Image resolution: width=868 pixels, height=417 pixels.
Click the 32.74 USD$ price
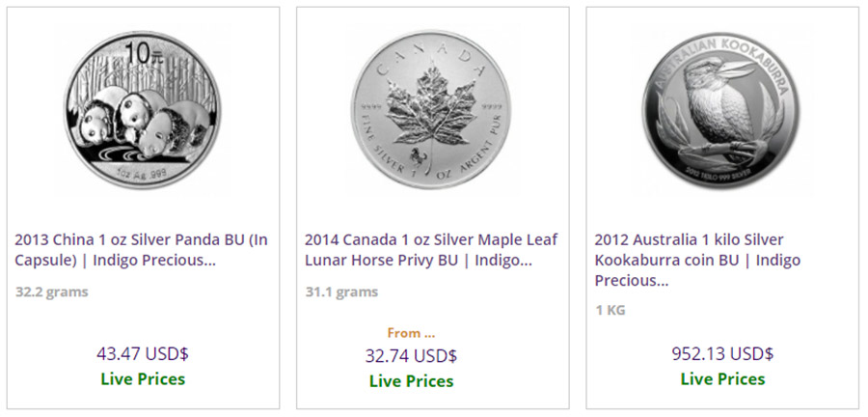(x=411, y=355)
